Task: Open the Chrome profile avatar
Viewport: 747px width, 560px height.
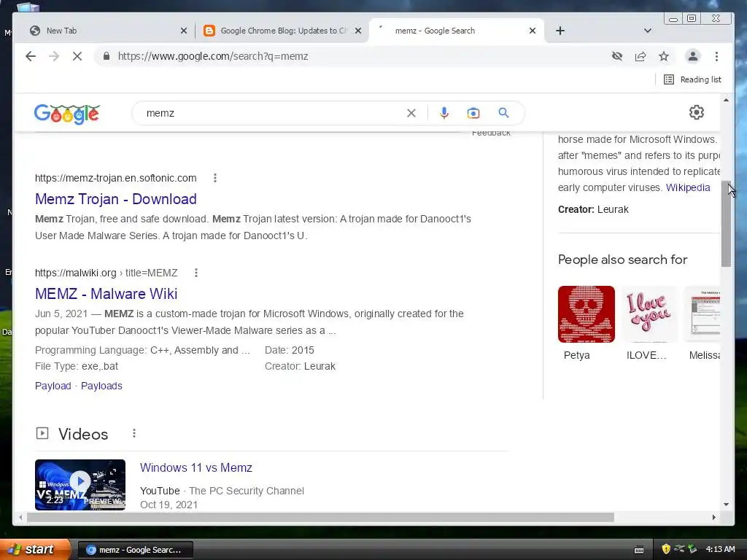Action: click(693, 56)
